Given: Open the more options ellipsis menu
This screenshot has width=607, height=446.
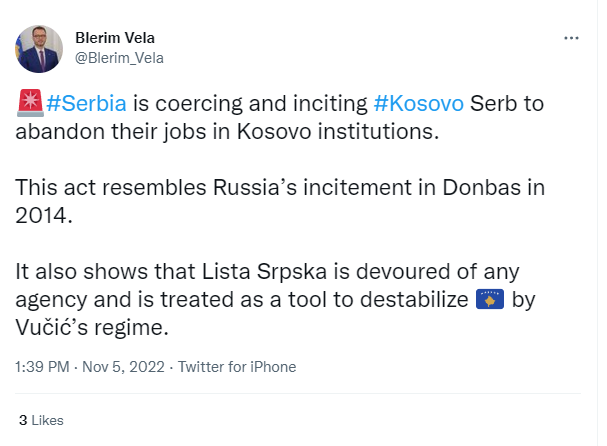Looking at the screenshot, I should click(572, 38).
